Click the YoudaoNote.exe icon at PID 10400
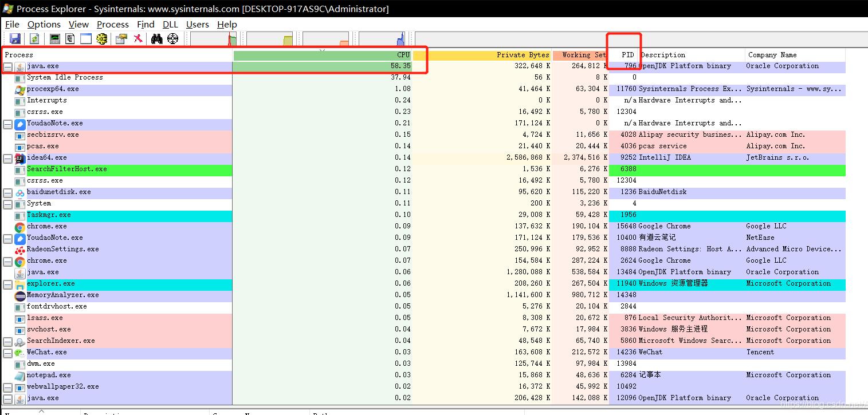 pyautogui.click(x=20, y=238)
